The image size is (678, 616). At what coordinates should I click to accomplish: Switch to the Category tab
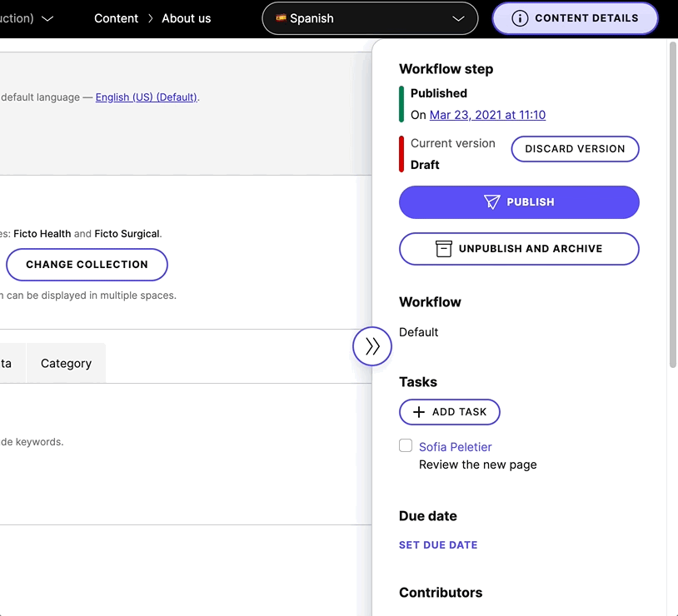(66, 363)
